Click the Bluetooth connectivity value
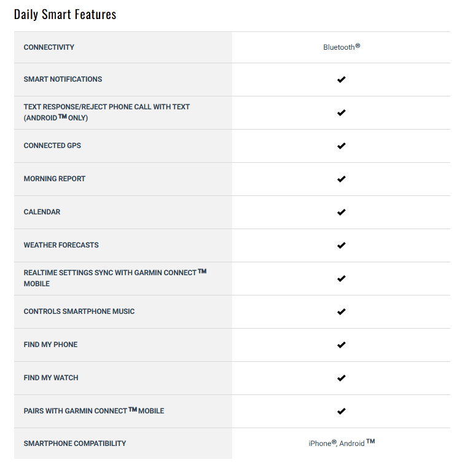Image resolution: width=476 pixels, height=473 pixels. point(341,47)
